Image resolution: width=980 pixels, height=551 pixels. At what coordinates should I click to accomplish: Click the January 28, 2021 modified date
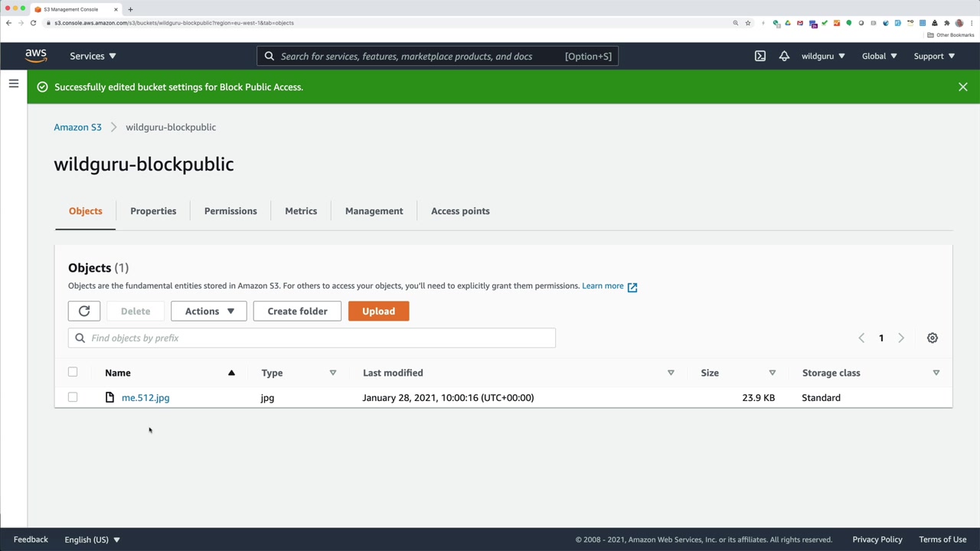[x=448, y=398]
